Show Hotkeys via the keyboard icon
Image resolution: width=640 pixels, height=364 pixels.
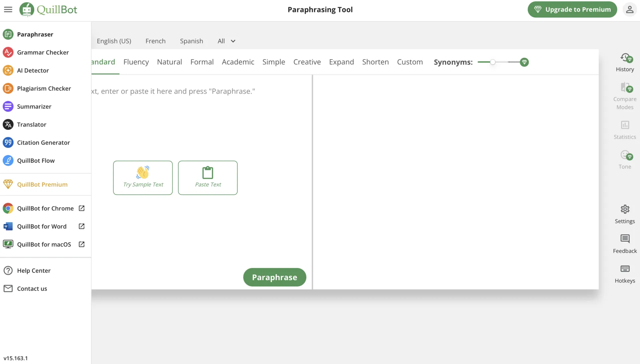coord(625,269)
